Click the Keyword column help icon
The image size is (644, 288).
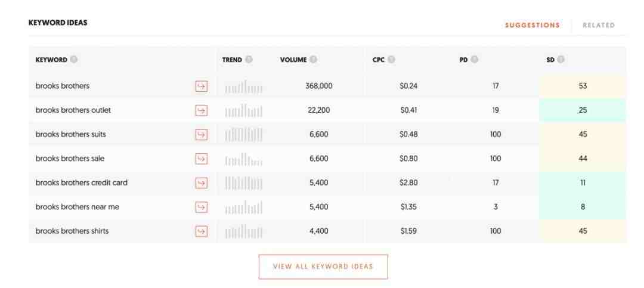pyautogui.click(x=73, y=60)
